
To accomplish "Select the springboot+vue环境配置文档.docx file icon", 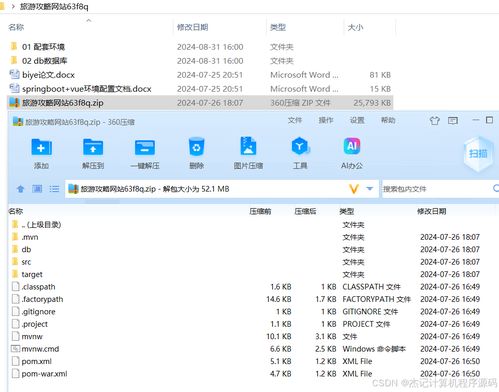I will 14,88.
